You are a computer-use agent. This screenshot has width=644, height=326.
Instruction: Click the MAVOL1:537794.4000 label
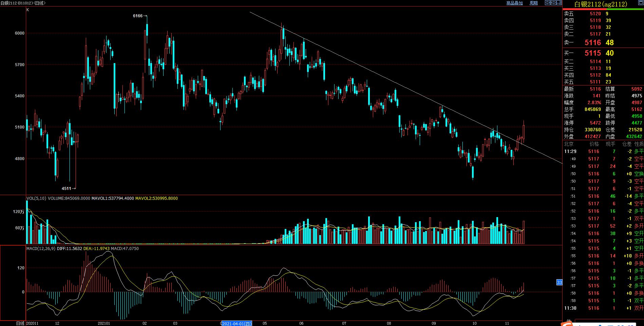tap(113, 198)
